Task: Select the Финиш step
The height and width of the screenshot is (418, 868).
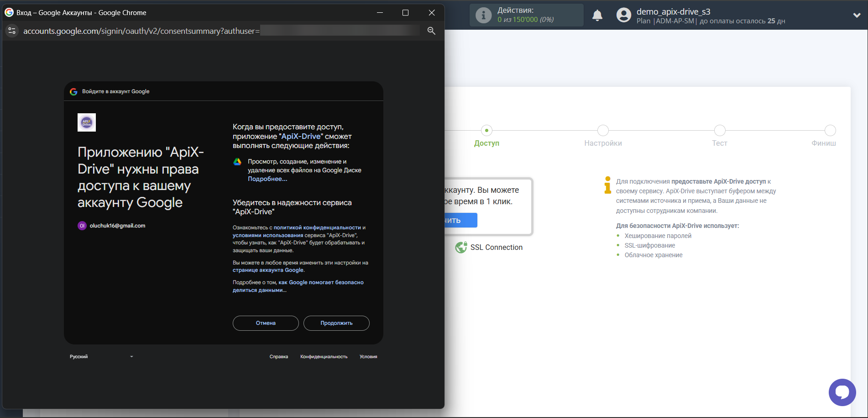Action: point(830,131)
